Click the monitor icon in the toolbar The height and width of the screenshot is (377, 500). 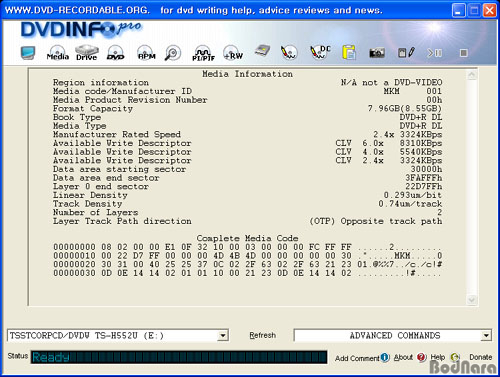coord(28,53)
